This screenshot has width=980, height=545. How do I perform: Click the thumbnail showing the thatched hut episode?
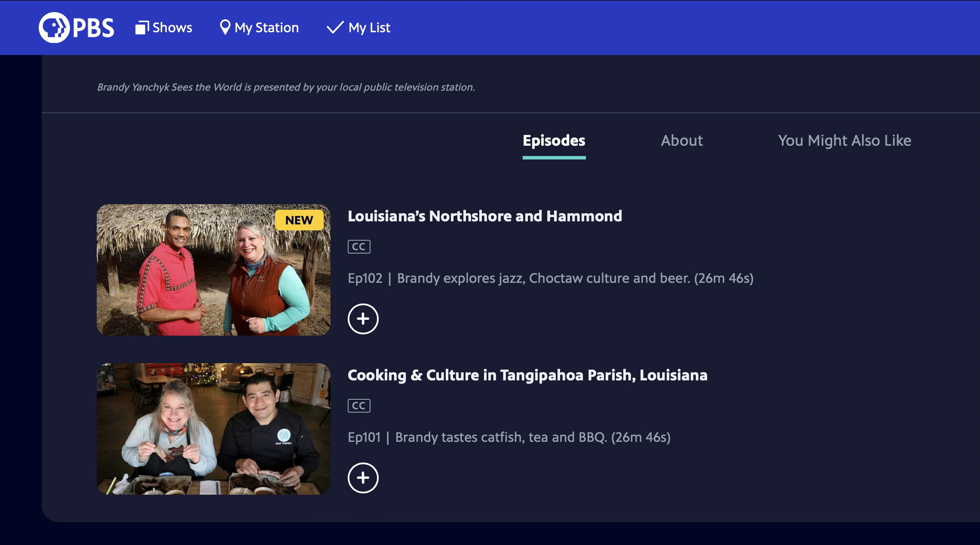point(214,269)
